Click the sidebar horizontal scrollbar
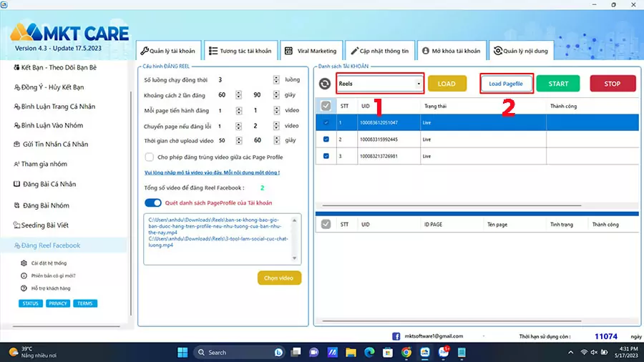Viewport: 644px width, 362px height. tap(67, 327)
